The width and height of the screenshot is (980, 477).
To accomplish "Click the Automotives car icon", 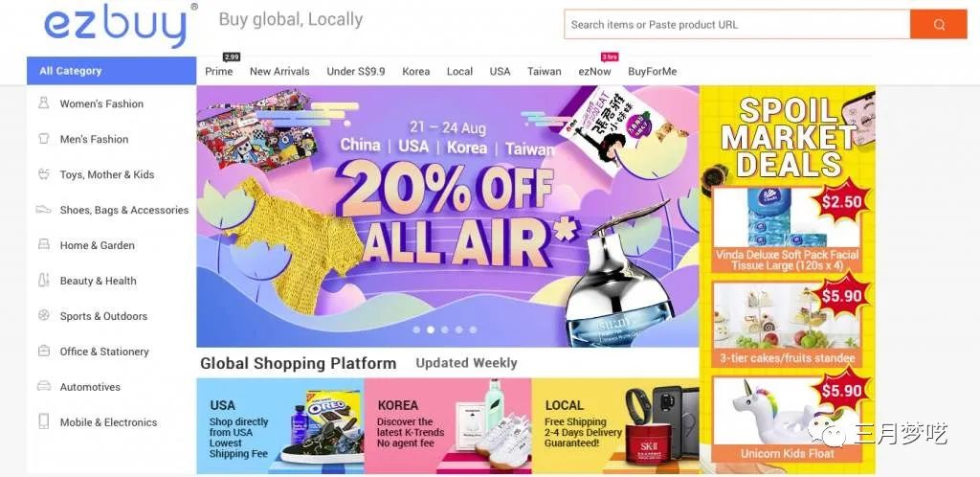I will click(43, 386).
